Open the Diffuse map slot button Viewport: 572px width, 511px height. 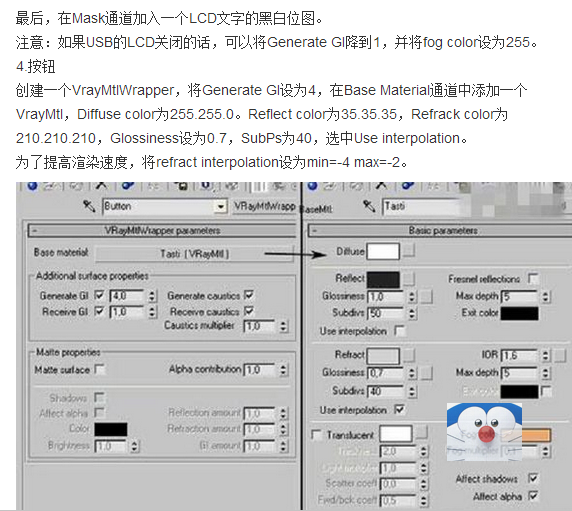pyautogui.click(x=409, y=251)
